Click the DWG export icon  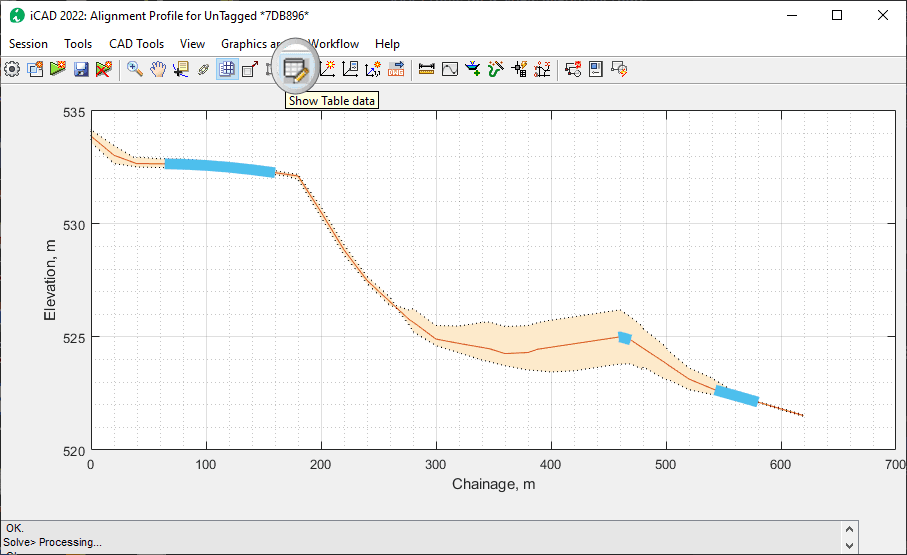pyautogui.click(x=396, y=69)
